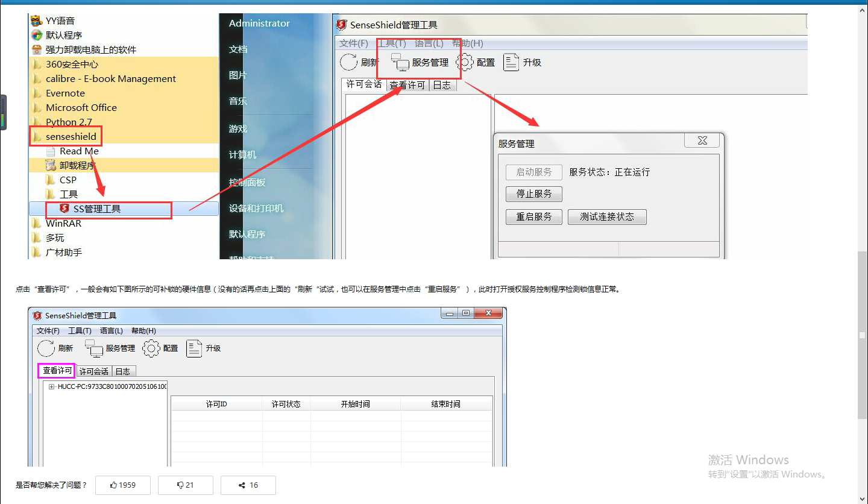Click the YY语音 program icon
Screen dimensions: 868x504
point(37,21)
